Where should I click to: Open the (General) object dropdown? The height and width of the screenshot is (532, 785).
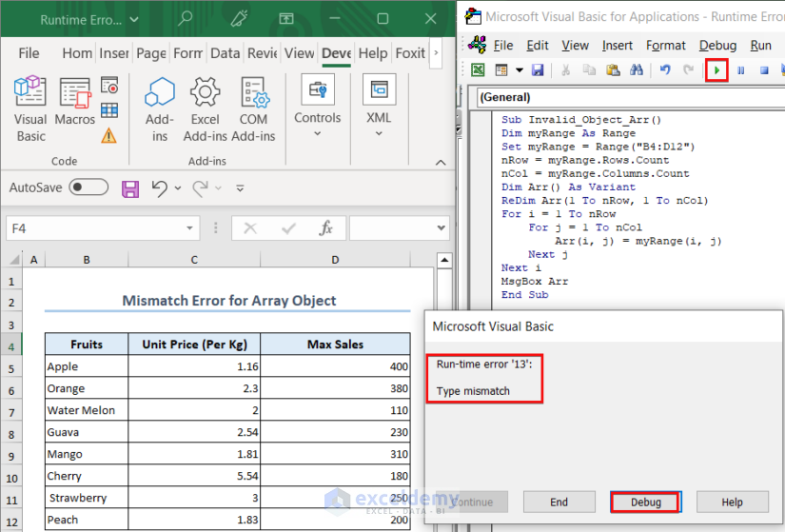631,97
